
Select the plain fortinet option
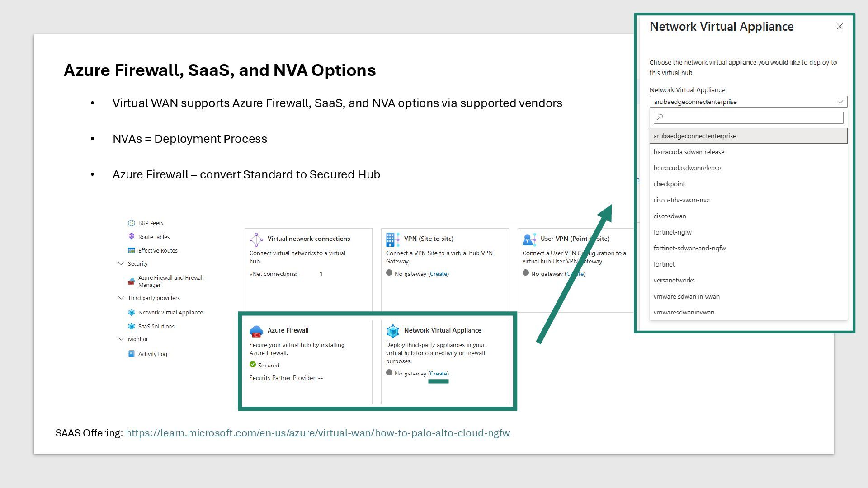point(749,264)
